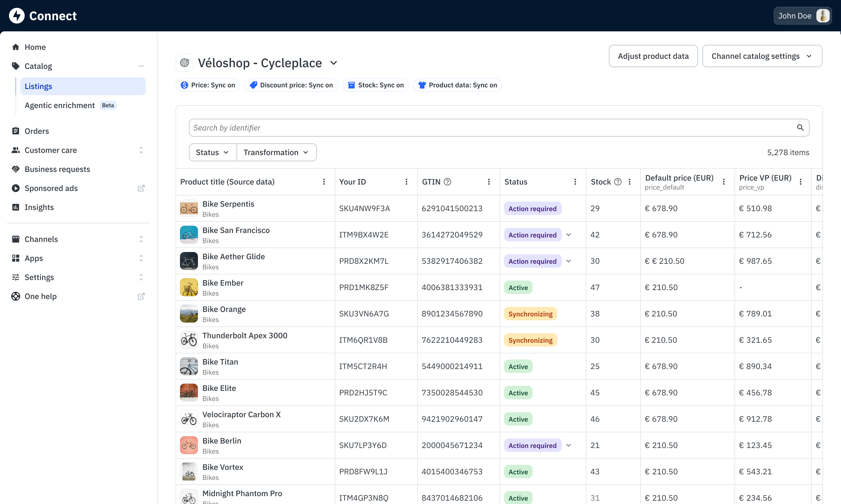
Task: Click the search magnifier icon
Action: coord(800,128)
